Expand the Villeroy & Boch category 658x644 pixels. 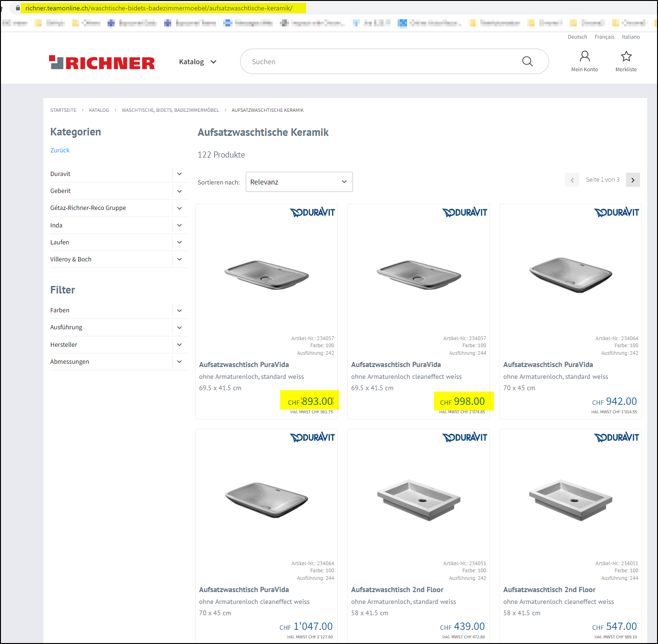[179, 259]
